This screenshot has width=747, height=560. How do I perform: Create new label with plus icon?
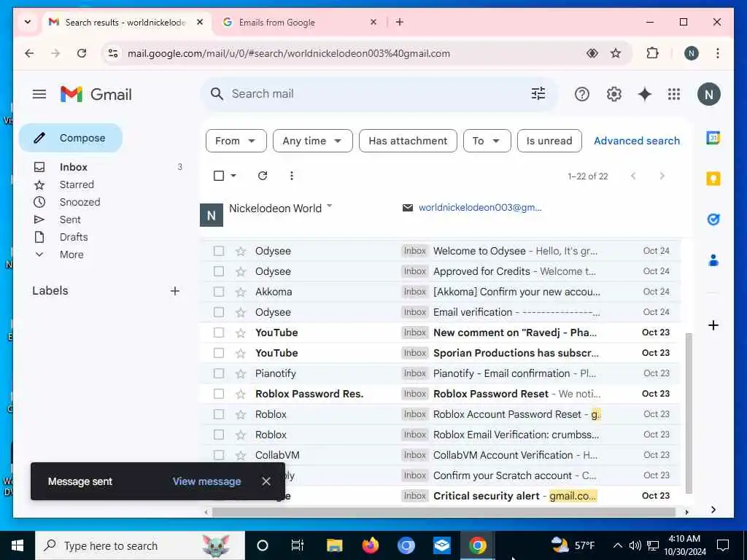175,291
